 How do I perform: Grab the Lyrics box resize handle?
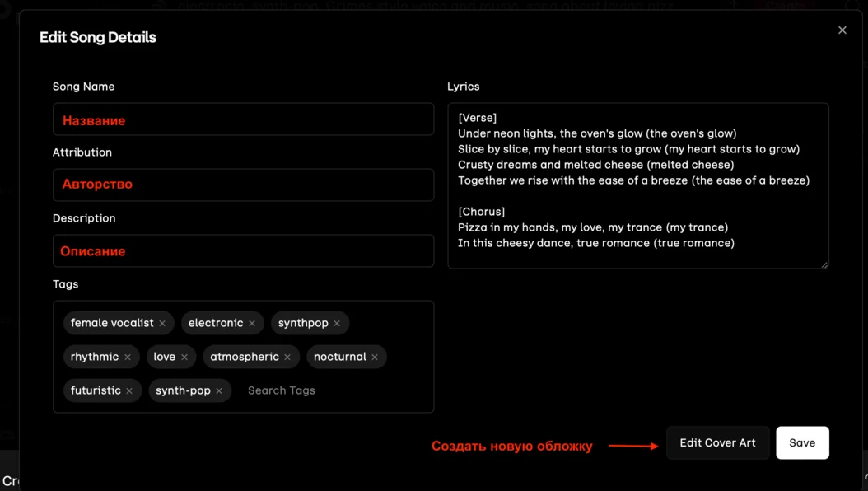[x=824, y=264]
